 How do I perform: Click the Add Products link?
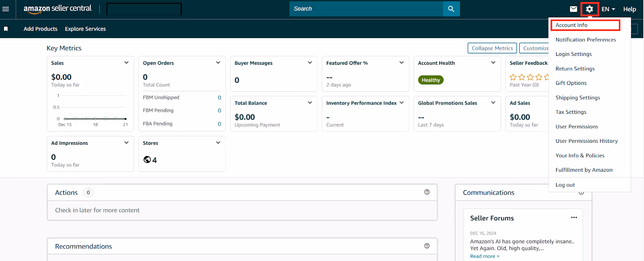tap(40, 29)
